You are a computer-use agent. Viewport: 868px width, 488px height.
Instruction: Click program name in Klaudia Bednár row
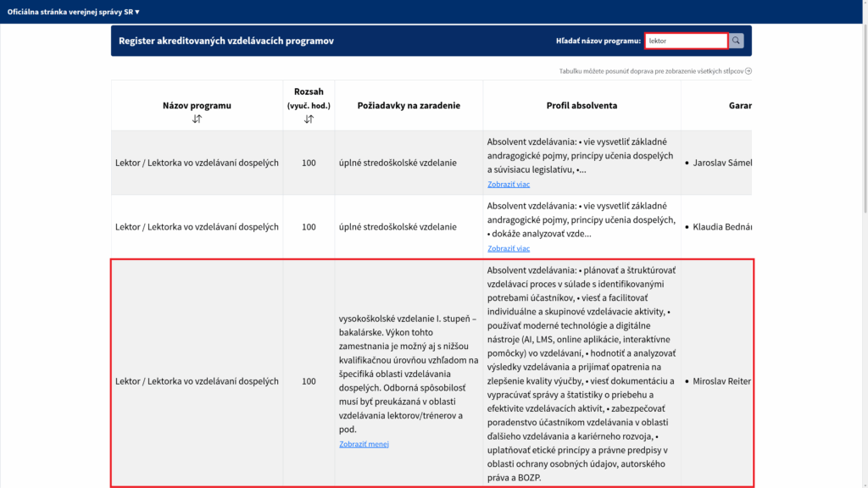(x=197, y=227)
